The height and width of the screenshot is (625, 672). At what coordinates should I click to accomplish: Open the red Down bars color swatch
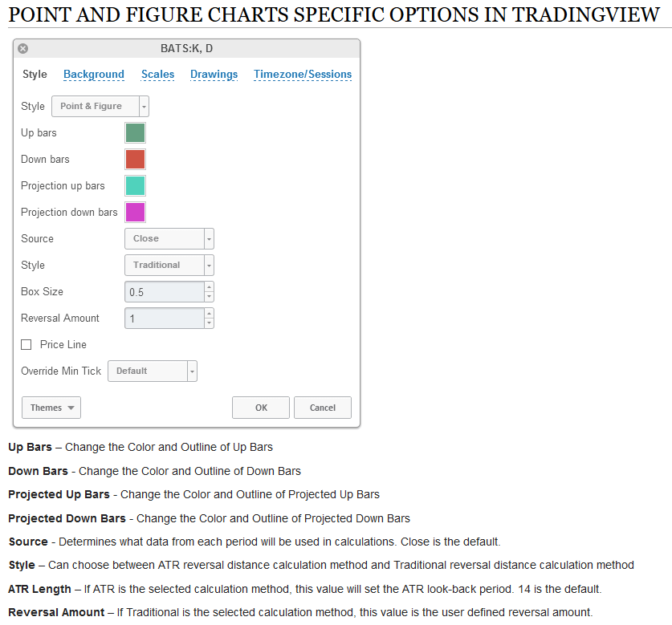coord(135,159)
